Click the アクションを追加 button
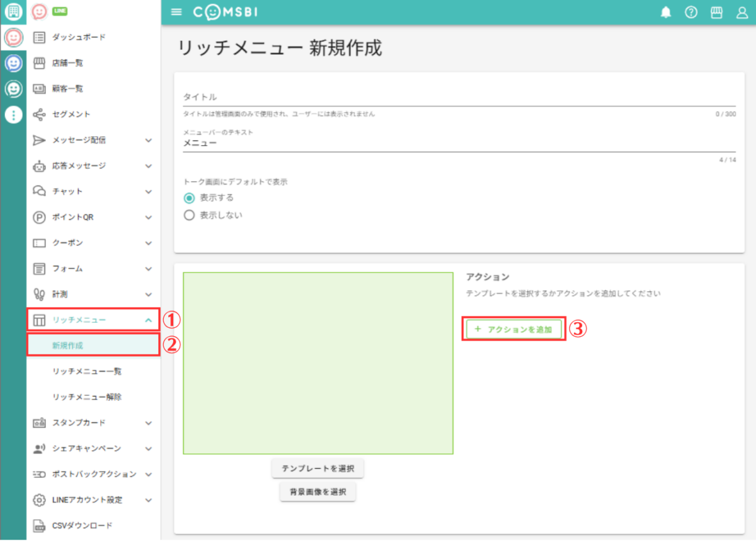 click(513, 329)
